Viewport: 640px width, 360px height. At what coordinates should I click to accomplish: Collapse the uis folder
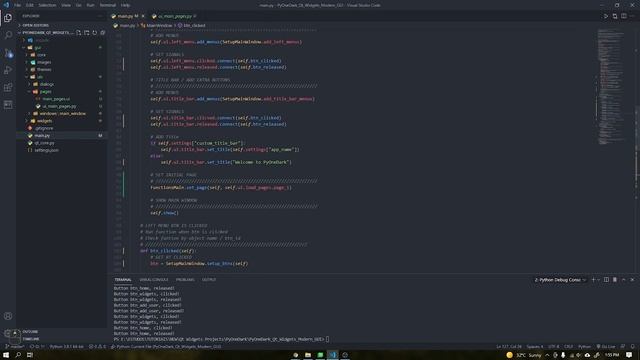tap(61, 77)
